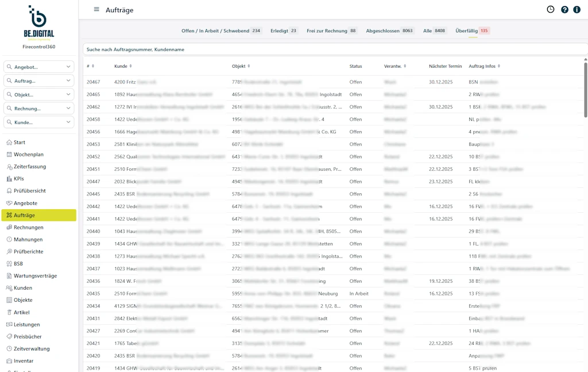Sort table by Kunde column
This screenshot has height=372, width=588.
click(123, 66)
